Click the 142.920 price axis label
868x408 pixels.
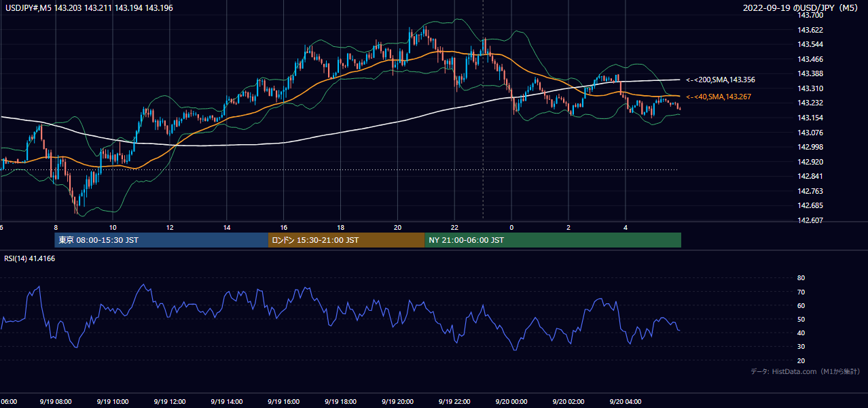(811, 162)
